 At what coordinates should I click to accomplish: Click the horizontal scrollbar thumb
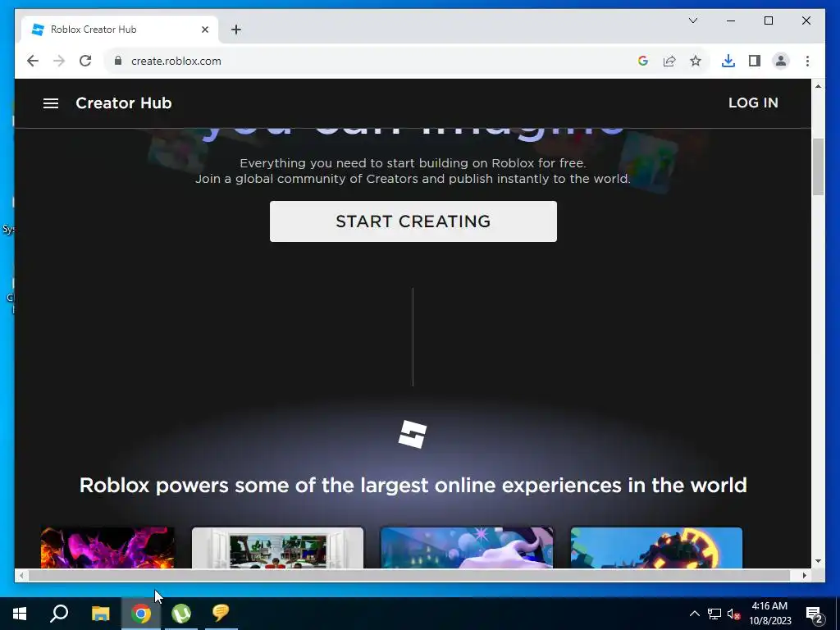[x=409, y=575]
